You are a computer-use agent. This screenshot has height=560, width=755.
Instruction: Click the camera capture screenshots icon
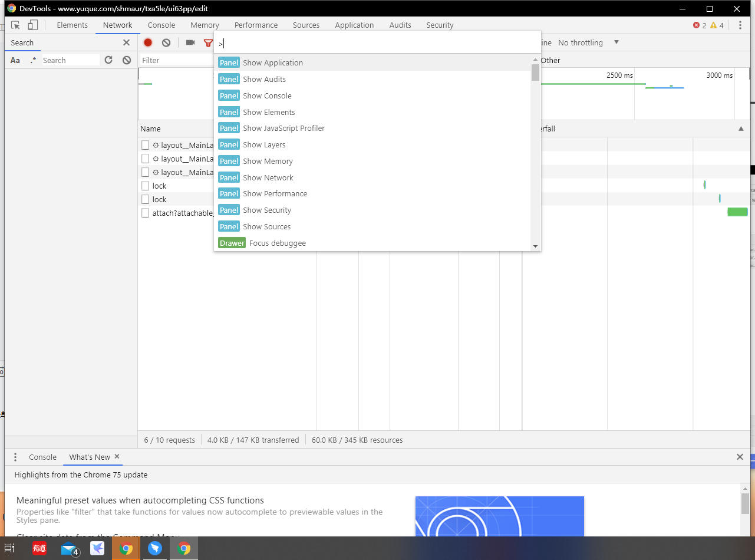pos(190,42)
